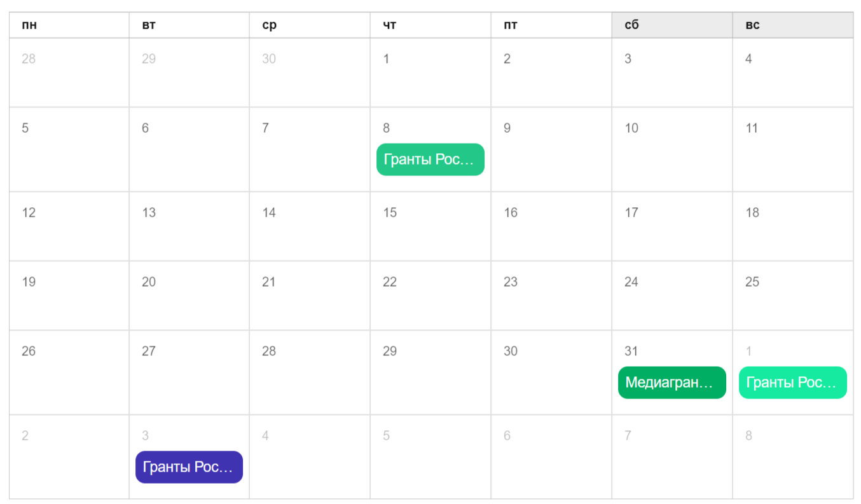Open the purple Гранты Рос… event
The image size is (861, 504).
pos(189,467)
